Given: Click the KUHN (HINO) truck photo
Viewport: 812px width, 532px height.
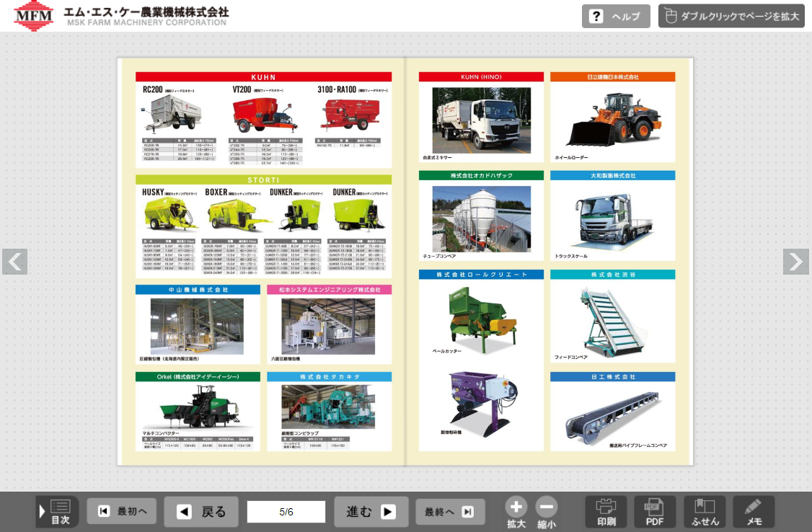Looking at the screenshot, I should (x=481, y=120).
